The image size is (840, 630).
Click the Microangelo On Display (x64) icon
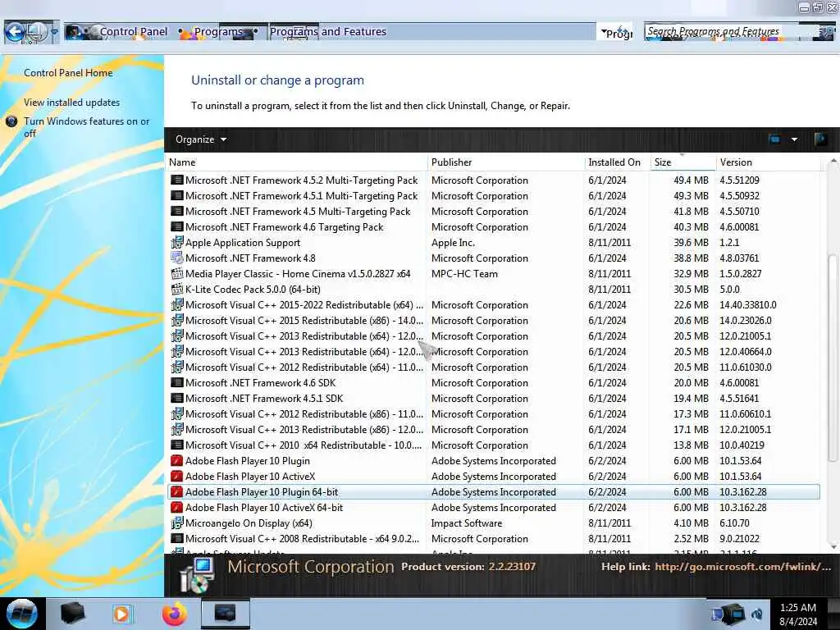point(177,523)
